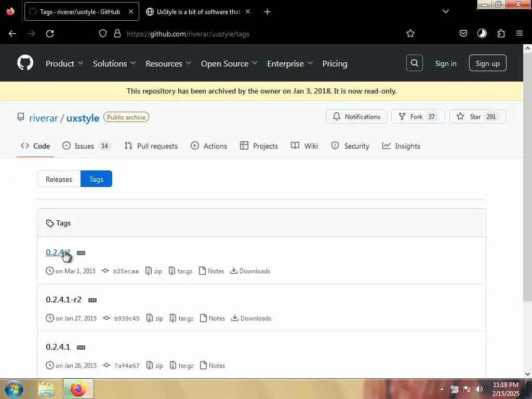The height and width of the screenshot is (399, 532).
Task: Download zip for the Mar 1, 2015 tag
Action: pos(154,271)
